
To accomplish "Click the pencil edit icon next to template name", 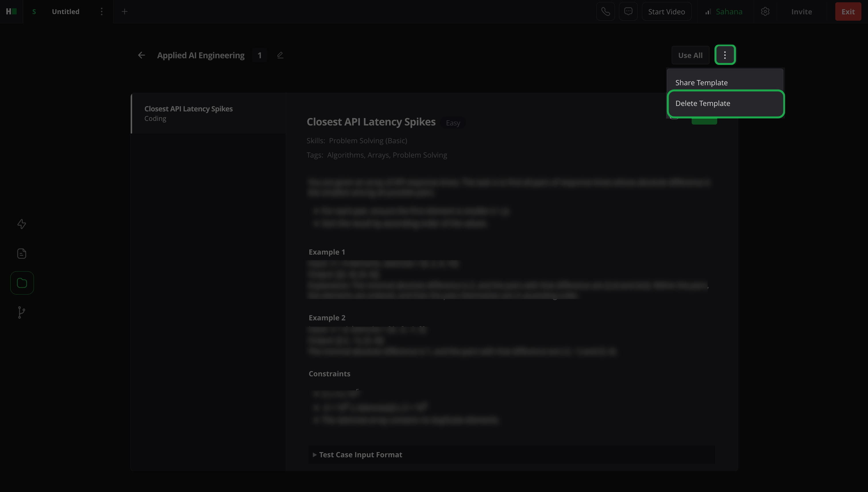I will [x=280, y=55].
